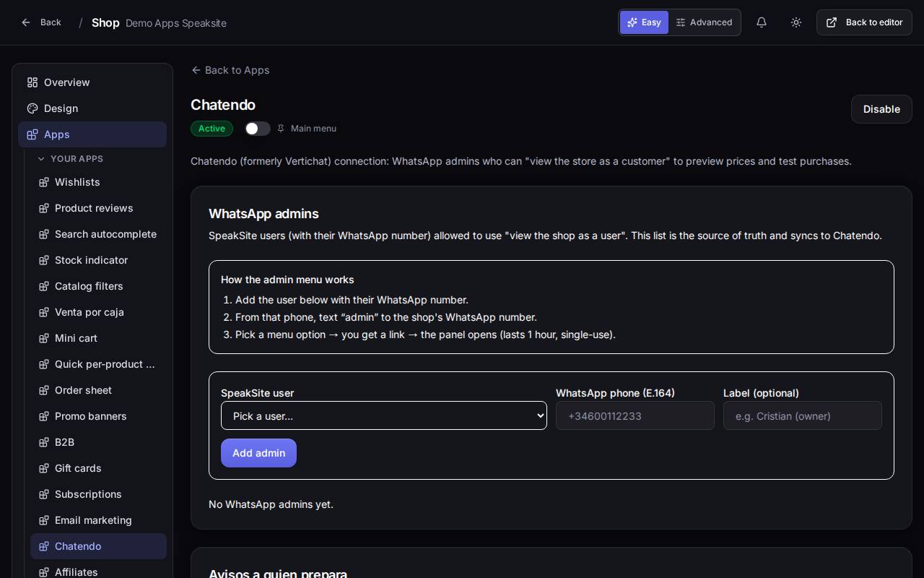
Task: Switch to Easy mode
Action: tap(644, 22)
